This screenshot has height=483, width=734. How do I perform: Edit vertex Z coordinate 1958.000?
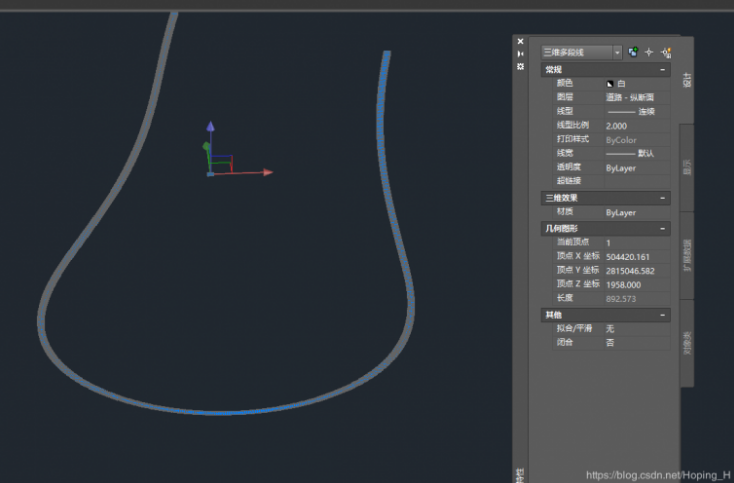coord(637,285)
